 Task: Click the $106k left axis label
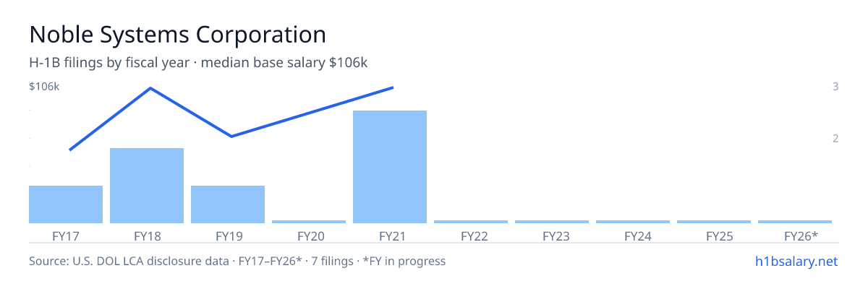(x=44, y=87)
